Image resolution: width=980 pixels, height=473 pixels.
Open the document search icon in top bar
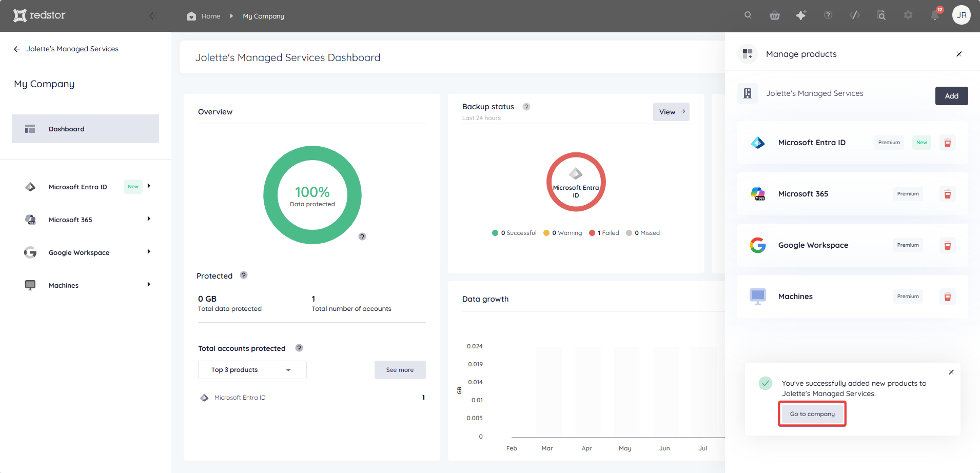[x=881, y=15]
